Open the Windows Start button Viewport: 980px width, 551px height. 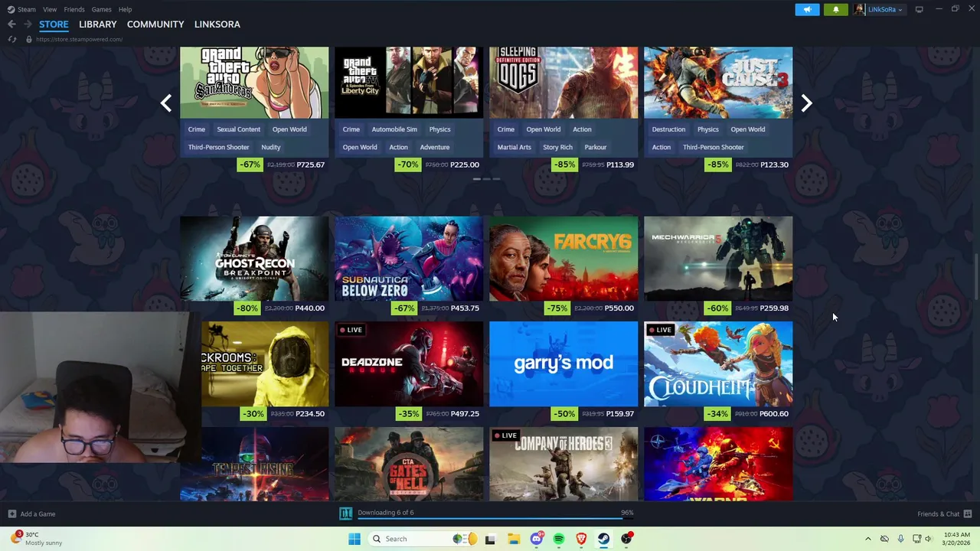(x=354, y=539)
